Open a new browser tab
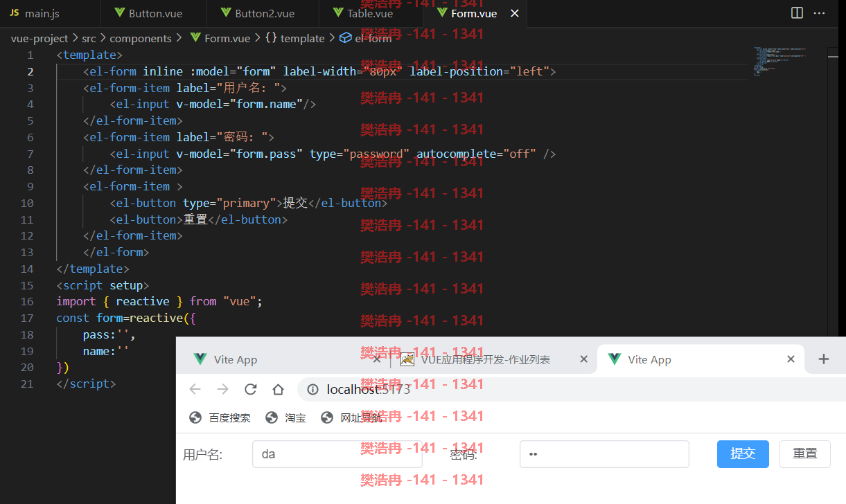The width and height of the screenshot is (846, 504). [824, 359]
